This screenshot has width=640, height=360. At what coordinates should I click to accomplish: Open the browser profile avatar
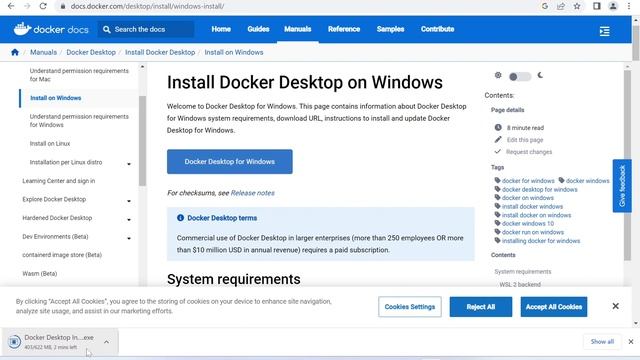(613, 6)
